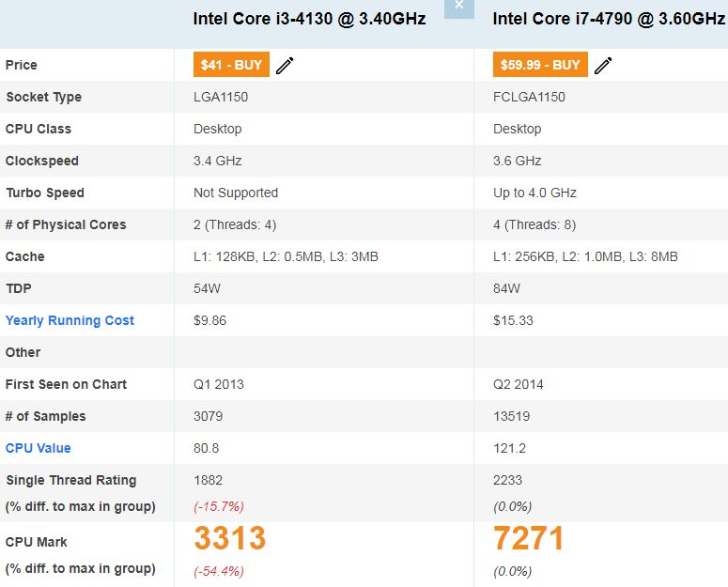
Task: Click the CPU Class row label
Action: (x=39, y=129)
